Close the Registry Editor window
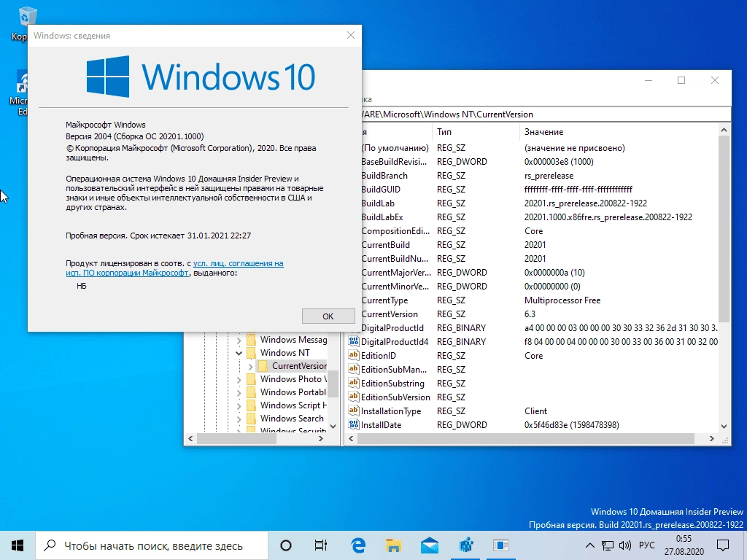This screenshot has width=747, height=560. pos(715,80)
